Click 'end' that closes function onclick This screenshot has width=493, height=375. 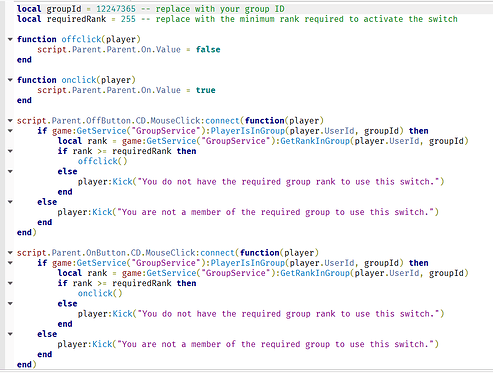[x=24, y=100]
